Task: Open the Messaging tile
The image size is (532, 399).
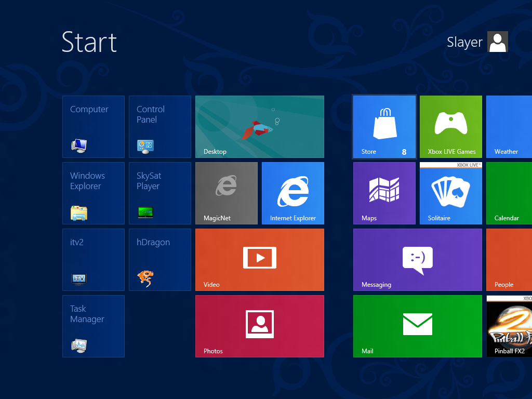Action: click(x=417, y=260)
